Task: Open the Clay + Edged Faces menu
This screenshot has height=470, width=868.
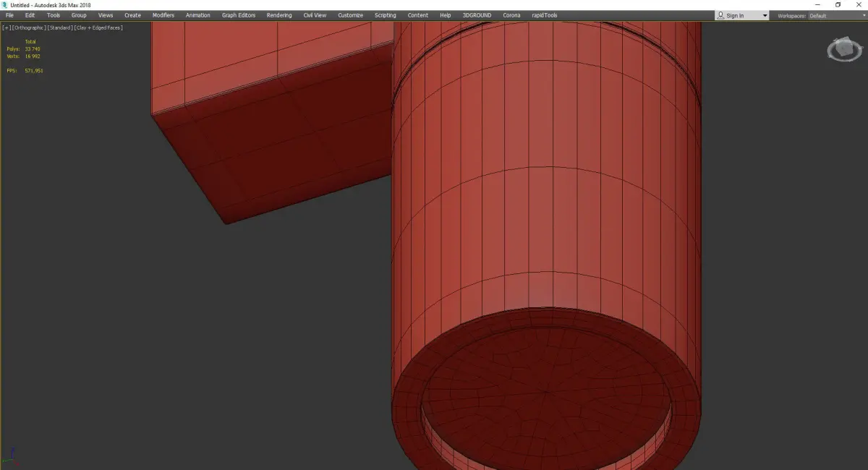Action: (98, 27)
